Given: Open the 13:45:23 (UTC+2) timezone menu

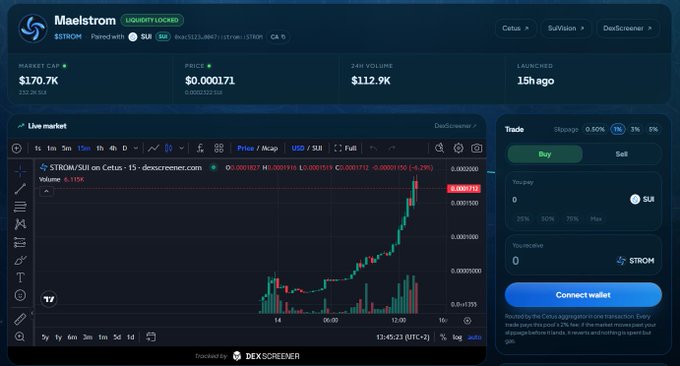Looking at the screenshot, I should (402, 337).
